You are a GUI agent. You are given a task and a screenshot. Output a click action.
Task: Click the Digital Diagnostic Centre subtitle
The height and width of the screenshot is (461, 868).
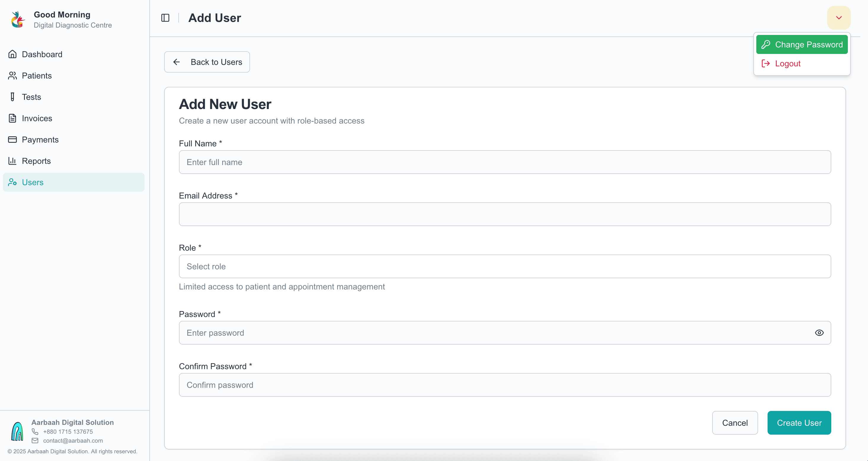point(73,25)
